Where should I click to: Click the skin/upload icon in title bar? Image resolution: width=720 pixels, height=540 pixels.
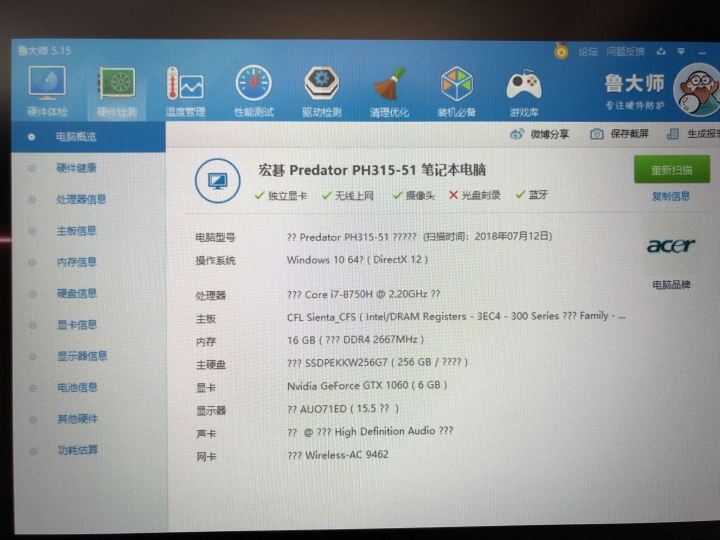click(661, 51)
